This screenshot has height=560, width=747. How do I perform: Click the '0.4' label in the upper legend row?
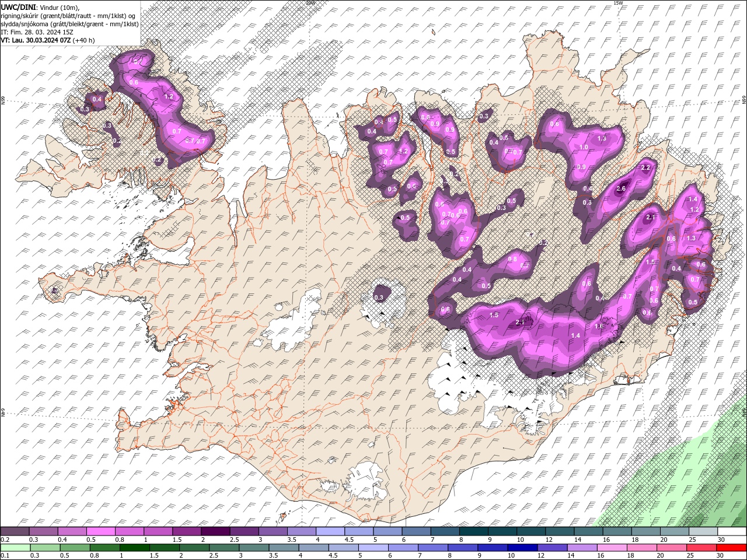pyautogui.click(x=63, y=540)
